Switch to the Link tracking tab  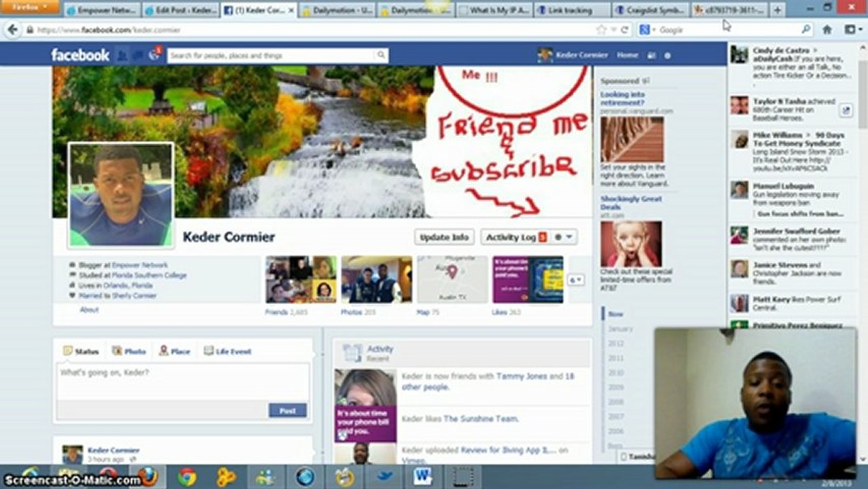571,10
